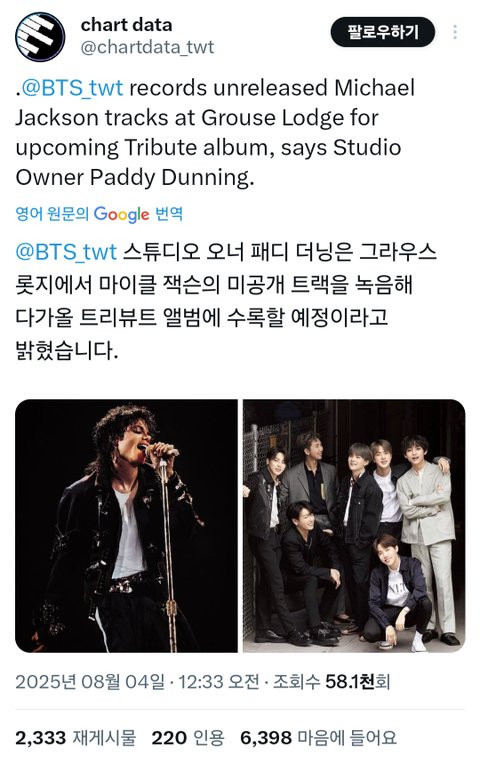Screen dimensions: 480x764
Task: Click the English tweet text body
Action: 215,133
